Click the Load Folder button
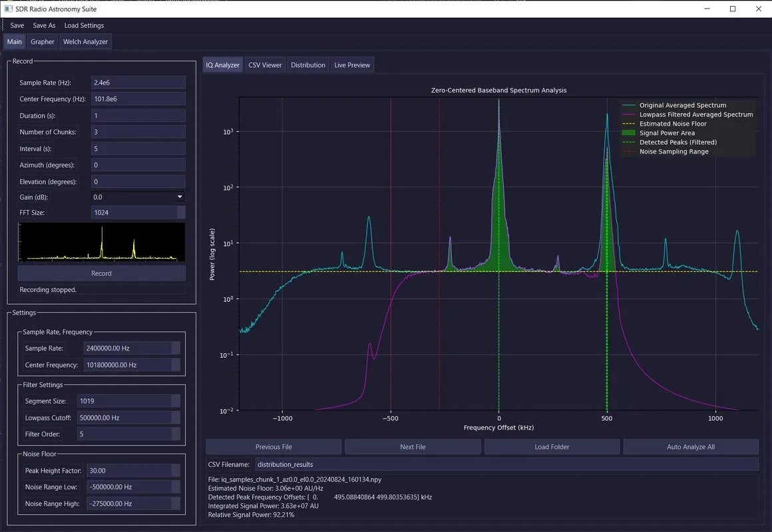Screen dimensions: 772x532 click(x=552, y=447)
